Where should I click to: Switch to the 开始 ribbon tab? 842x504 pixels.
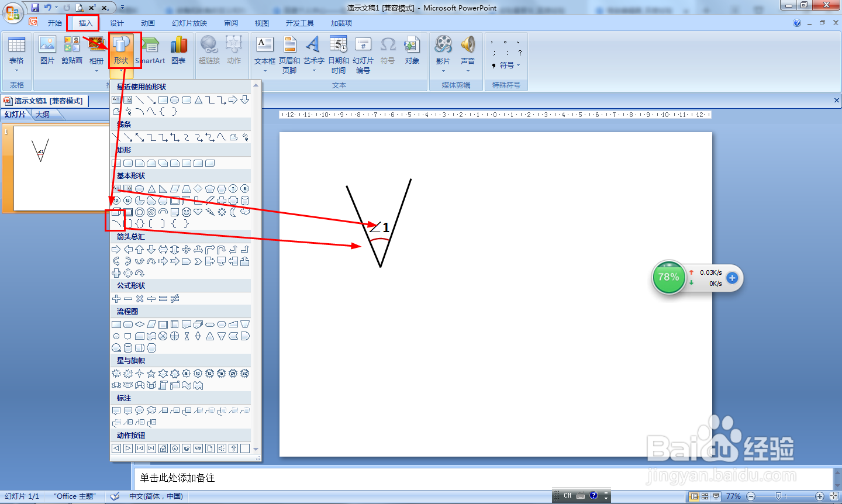coord(55,23)
